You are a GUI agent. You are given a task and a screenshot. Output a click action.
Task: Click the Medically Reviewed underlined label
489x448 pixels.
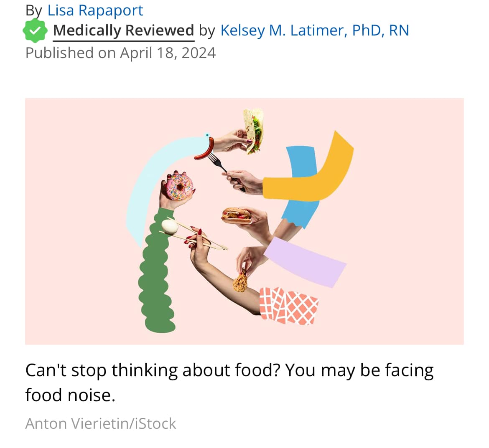(x=123, y=30)
